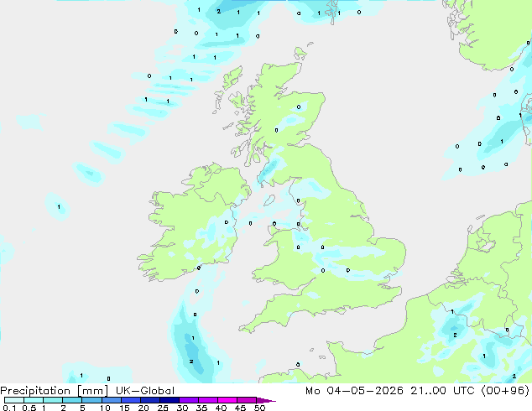This screenshot has width=532, height=411.
Task: Select the 1–2 mm legend swatch
Action: tap(53, 400)
